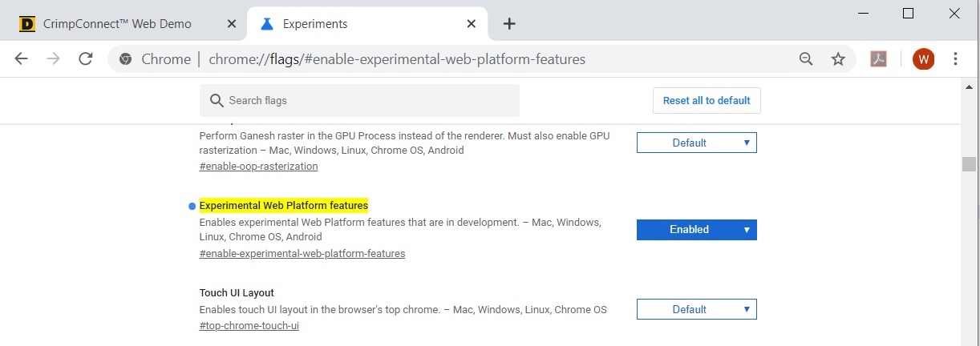Open the zoom magnifier icon in address bar
980x346 pixels.
click(806, 58)
